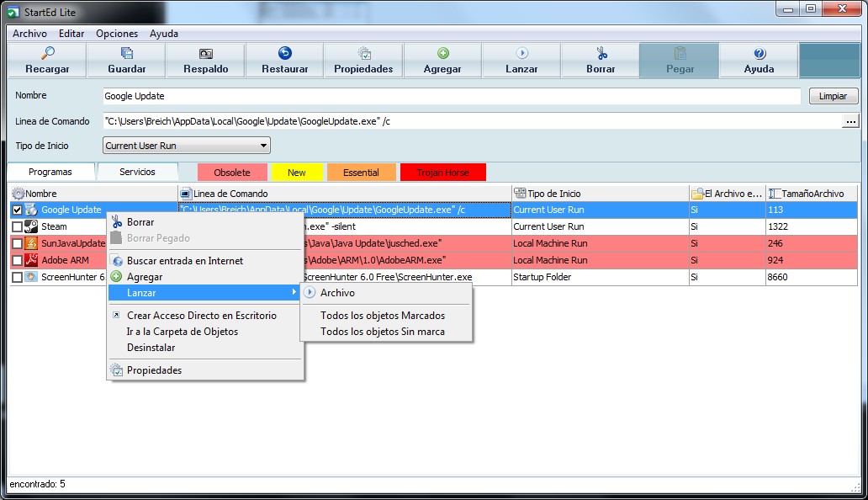Click the Agregar toolbar button
The width and height of the screenshot is (868, 500).
(442, 61)
